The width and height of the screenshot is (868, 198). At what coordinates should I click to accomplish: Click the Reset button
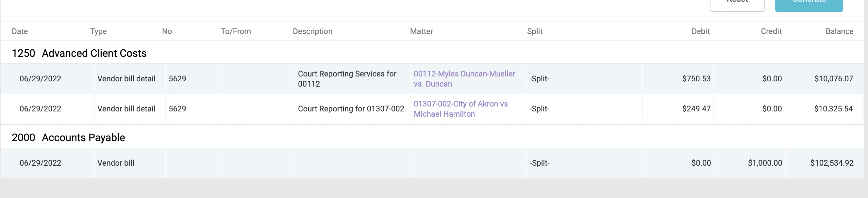click(737, 4)
